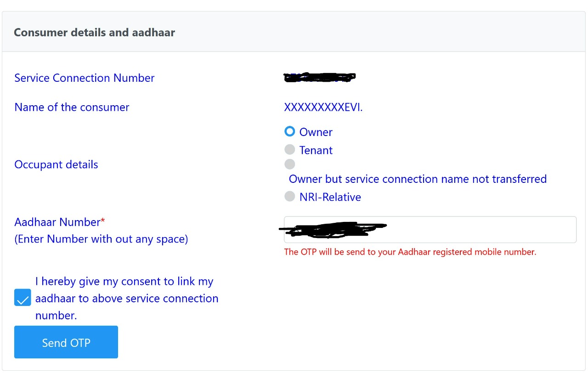Screen dimensions: 588x374
Task: Select the Owner radio button
Action: point(289,131)
